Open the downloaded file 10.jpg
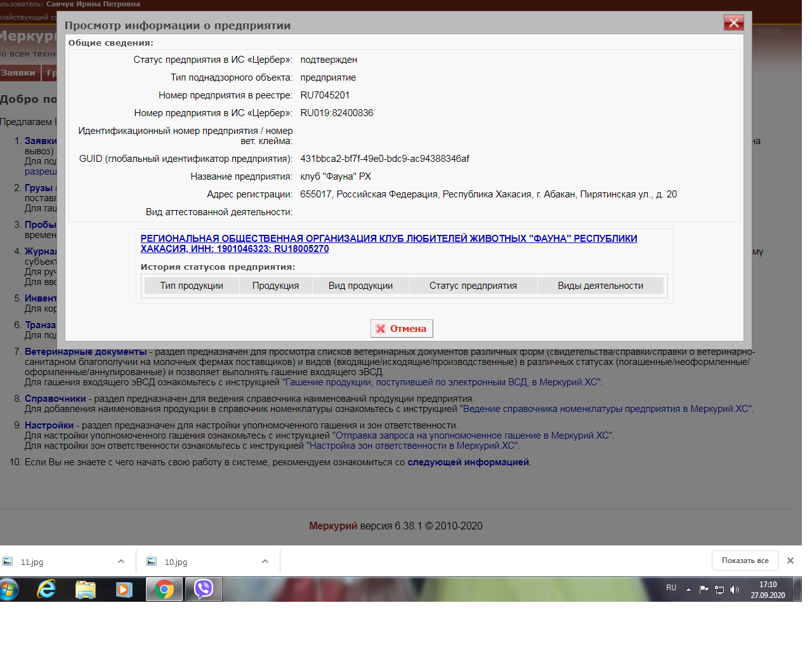The image size is (812, 650). point(176,562)
